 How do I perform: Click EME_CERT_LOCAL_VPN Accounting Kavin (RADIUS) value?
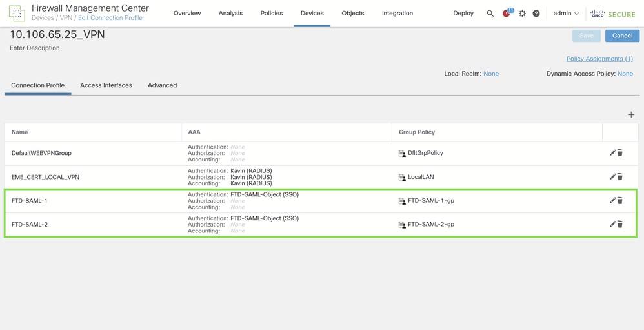pyautogui.click(x=252, y=183)
